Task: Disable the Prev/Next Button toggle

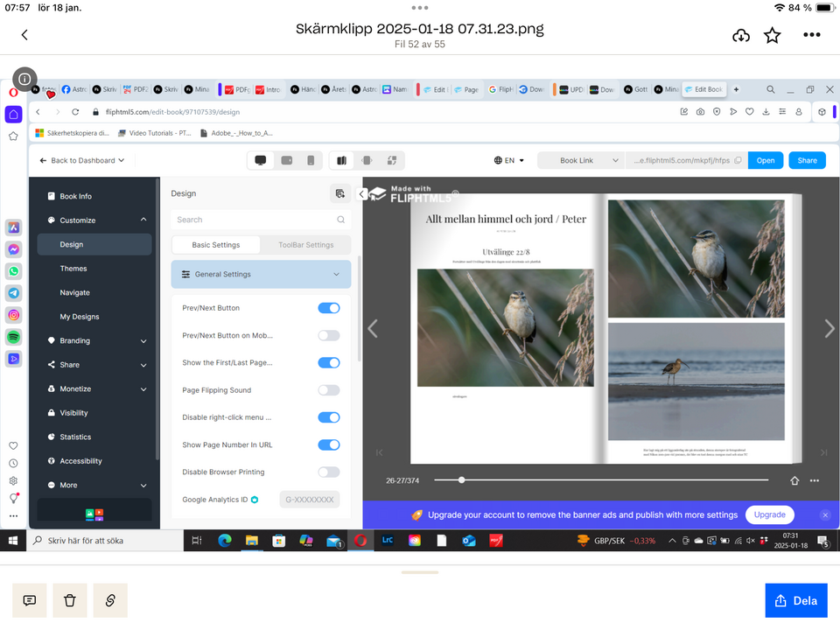Action: pos(329,308)
